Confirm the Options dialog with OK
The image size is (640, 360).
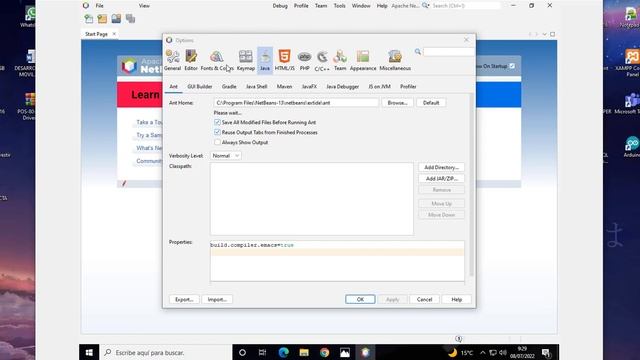[360, 299]
